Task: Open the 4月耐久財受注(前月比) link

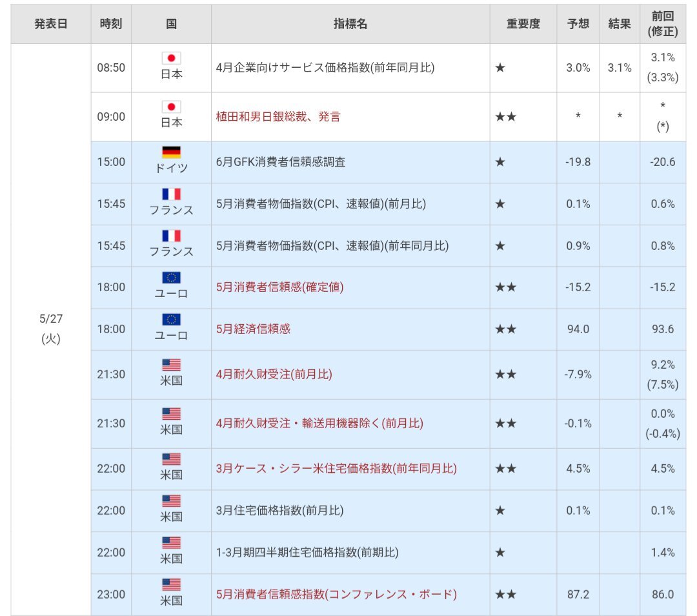Action: pos(274,374)
